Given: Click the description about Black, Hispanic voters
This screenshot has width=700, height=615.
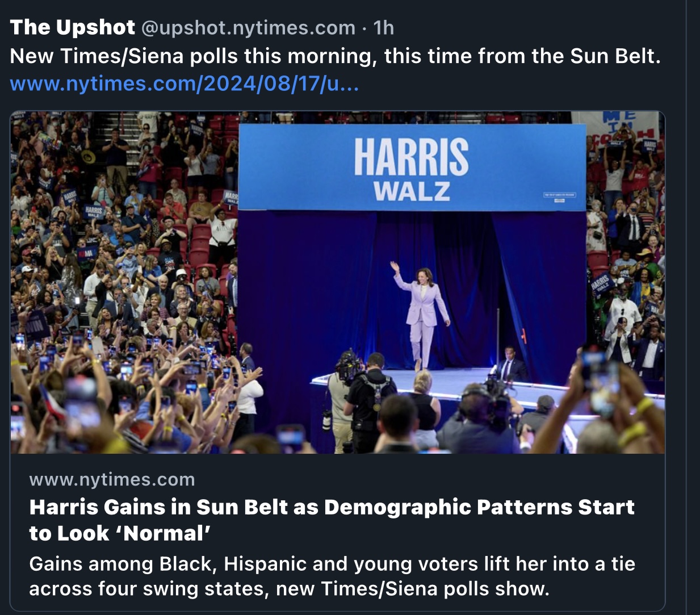Looking at the screenshot, I should pyautogui.click(x=332, y=564).
